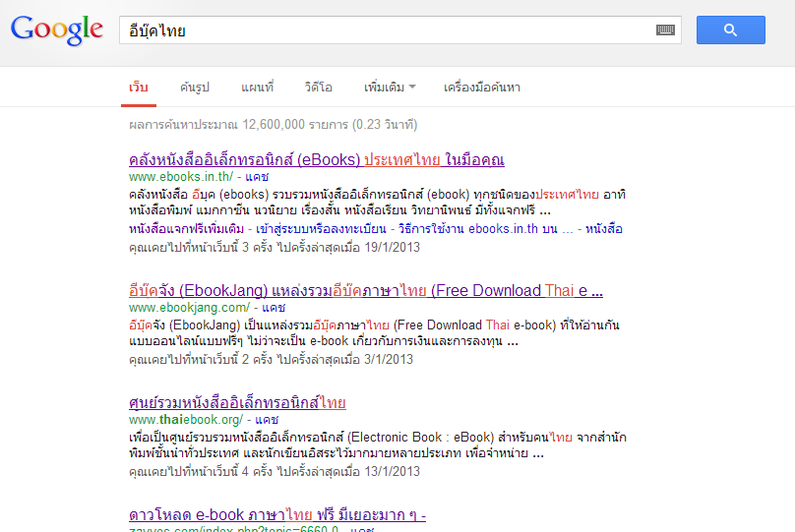The height and width of the screenshot is (532, 795).
Task: Click the www.ebooks.in.th/ green URL
Action: (181, 177)
